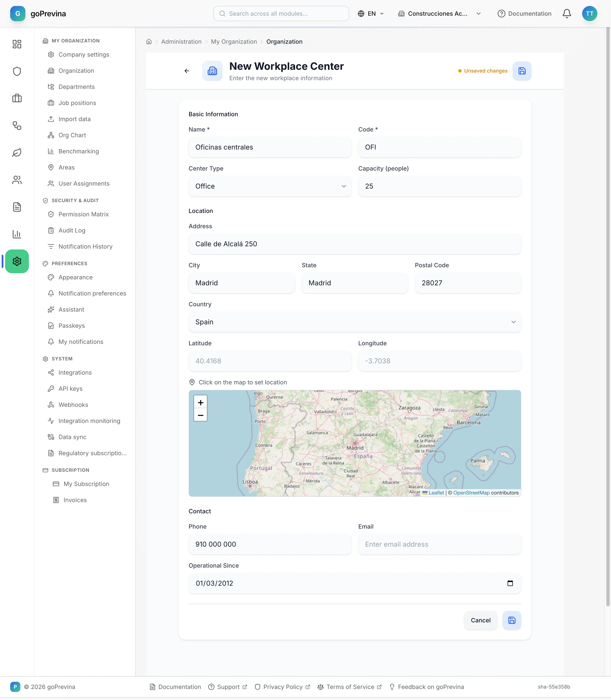Open the Country dropdown showing Spain
This screenshot has width=611, height=700.
(x=355, y=322)
